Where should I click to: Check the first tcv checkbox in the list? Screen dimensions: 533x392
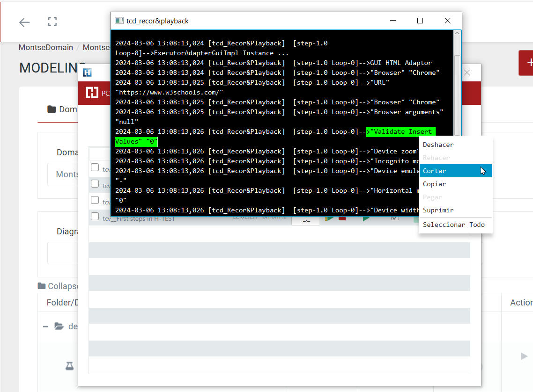[x=95, y=168]
